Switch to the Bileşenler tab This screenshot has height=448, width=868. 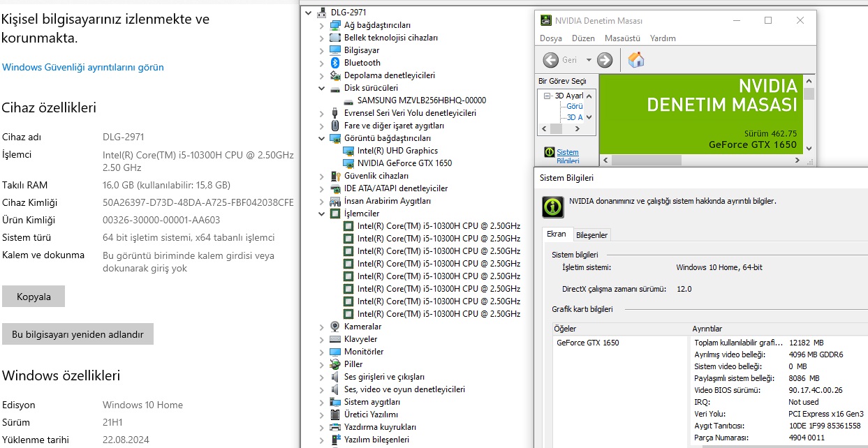[591, 235]
